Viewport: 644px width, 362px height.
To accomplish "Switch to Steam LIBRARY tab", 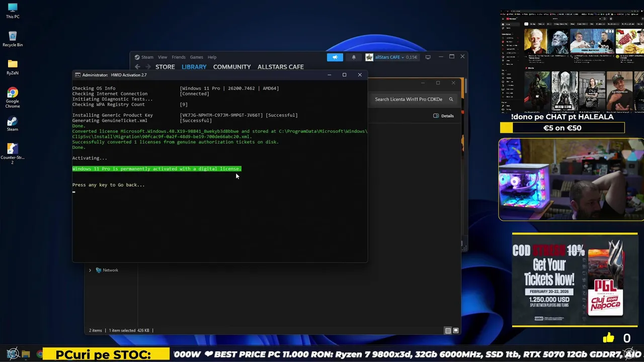I will [x=194, y=66].
